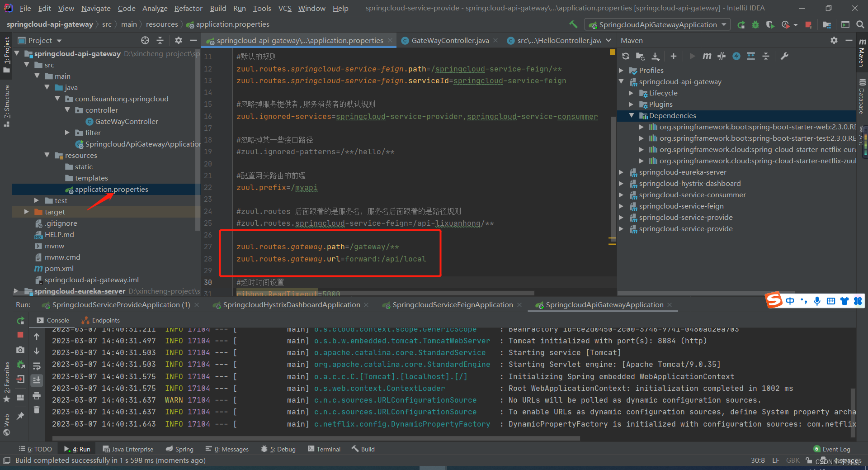Click the GBK encoding in status bar
Viewport: 868px width, 470px height.
pyautogui.click(x=793, y=461)
